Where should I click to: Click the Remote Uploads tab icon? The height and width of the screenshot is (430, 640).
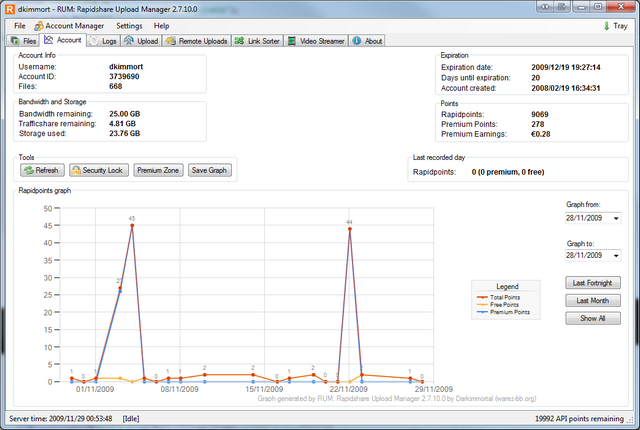coord(171,41)
